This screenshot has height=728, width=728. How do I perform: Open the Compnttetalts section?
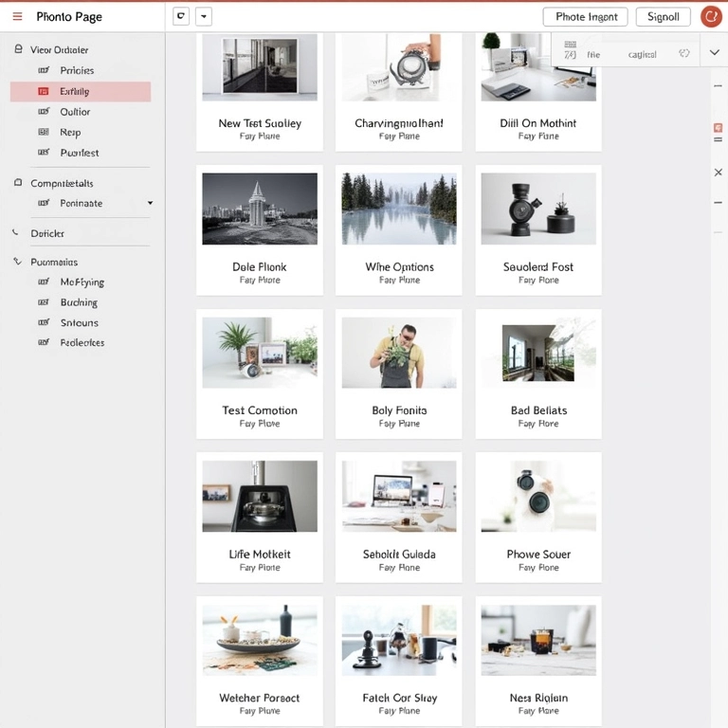62,183
